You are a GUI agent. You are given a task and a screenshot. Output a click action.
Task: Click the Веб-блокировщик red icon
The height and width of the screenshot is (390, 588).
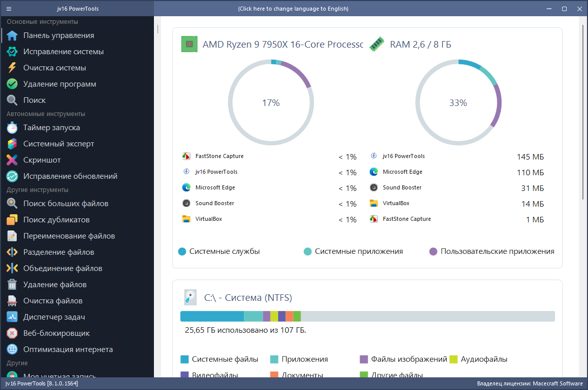point(12,333)
